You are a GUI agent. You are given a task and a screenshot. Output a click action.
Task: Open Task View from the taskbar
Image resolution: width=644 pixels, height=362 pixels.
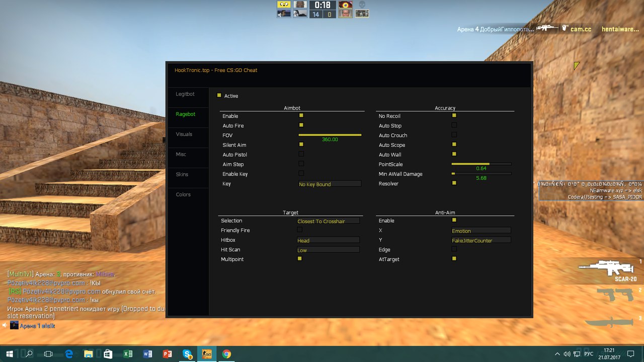[48, 354]
